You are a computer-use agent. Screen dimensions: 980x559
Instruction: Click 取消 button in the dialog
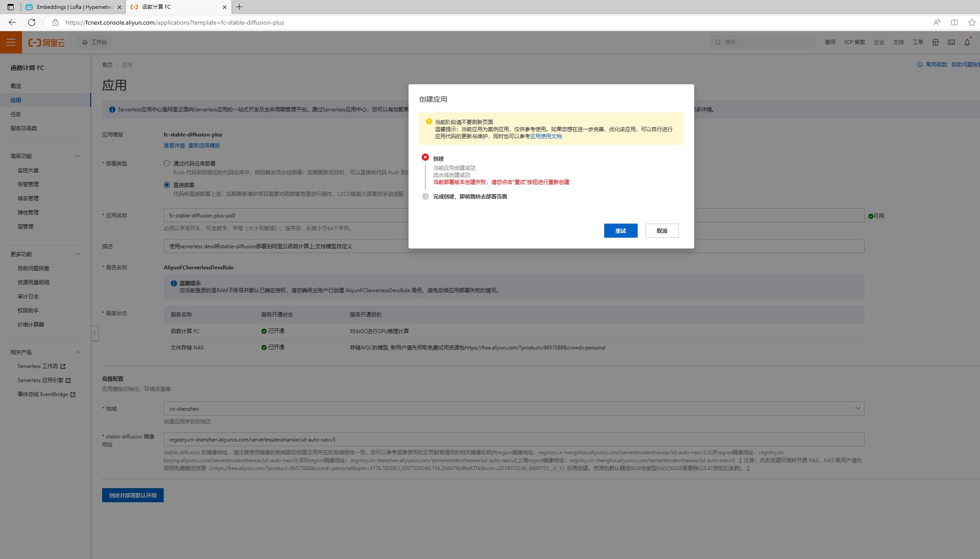pos(662,231)
